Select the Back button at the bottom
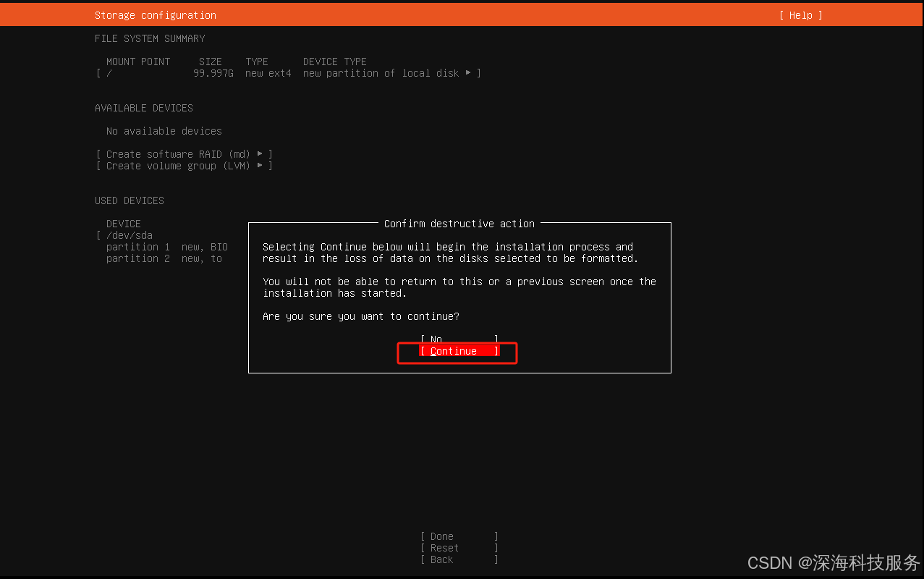 click(x=459, y=559)
